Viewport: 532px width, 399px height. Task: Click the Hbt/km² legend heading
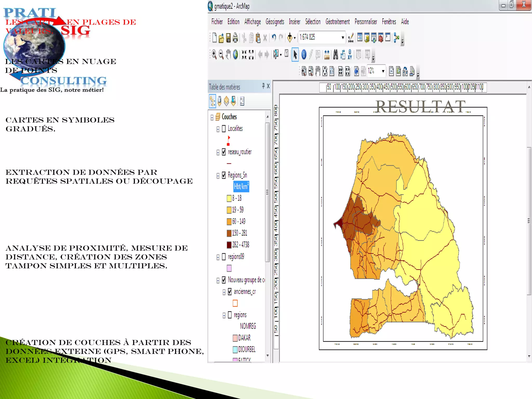pyautogui.click(x=241, y=187)
